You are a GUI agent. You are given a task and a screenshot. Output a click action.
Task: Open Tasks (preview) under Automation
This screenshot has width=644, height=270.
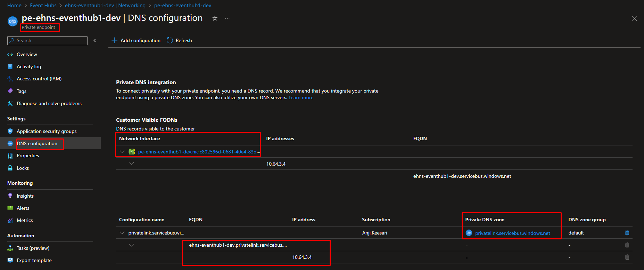click(33, 248)
